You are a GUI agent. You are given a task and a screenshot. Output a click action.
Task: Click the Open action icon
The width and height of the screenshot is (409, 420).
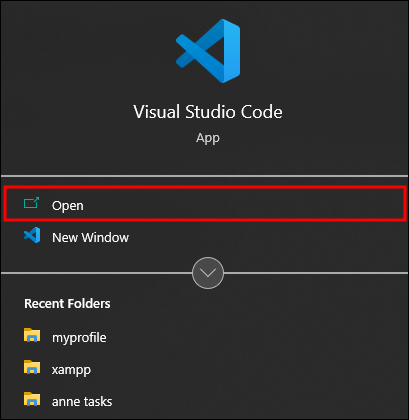(x=32, y=203)
